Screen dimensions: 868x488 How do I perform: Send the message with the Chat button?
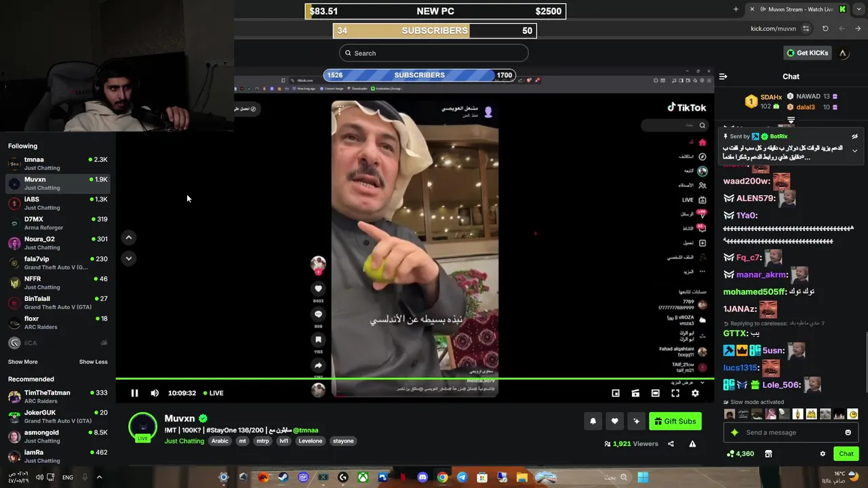click(846, 454)
